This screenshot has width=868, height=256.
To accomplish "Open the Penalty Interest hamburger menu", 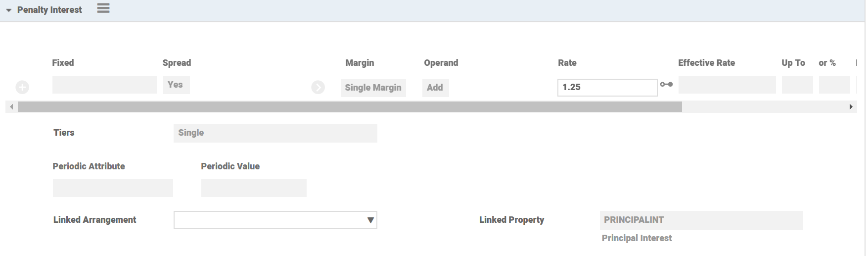I will point(103,8).
